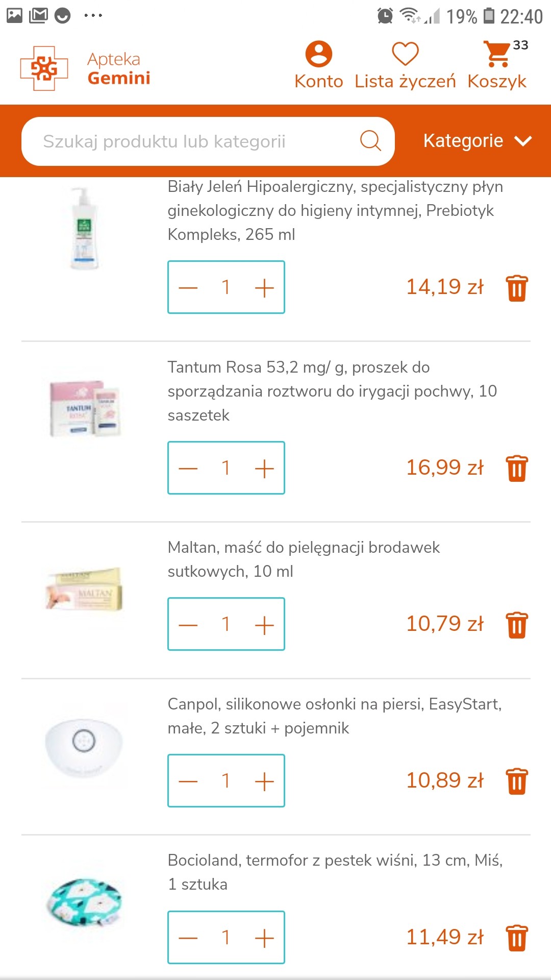Screen dimensions: 551x980
Task: Delete Biały Jeleń item with trash icon
Action: point(517,288)
